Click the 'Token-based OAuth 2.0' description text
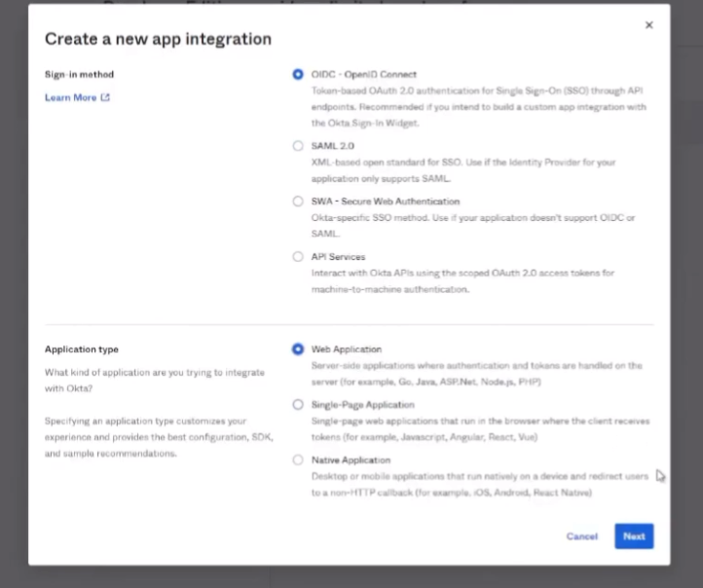 (479, 107)
